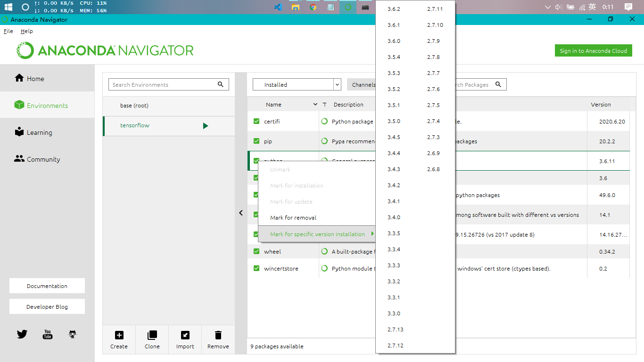Select Python version 3.6.2 from the list
This screenshot has height=362, width=644.
394,9
